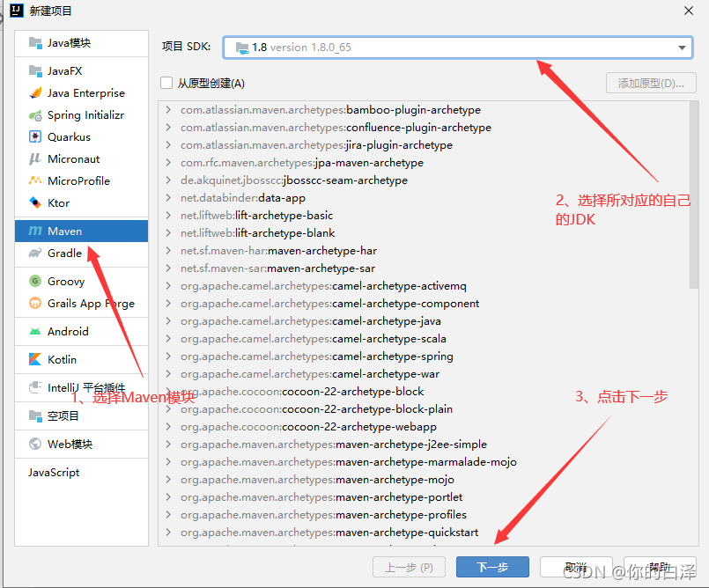Click the IntelliJ 平台插件 plug icon
Viewport: 709px width, 588px height.
coord(35,387)
